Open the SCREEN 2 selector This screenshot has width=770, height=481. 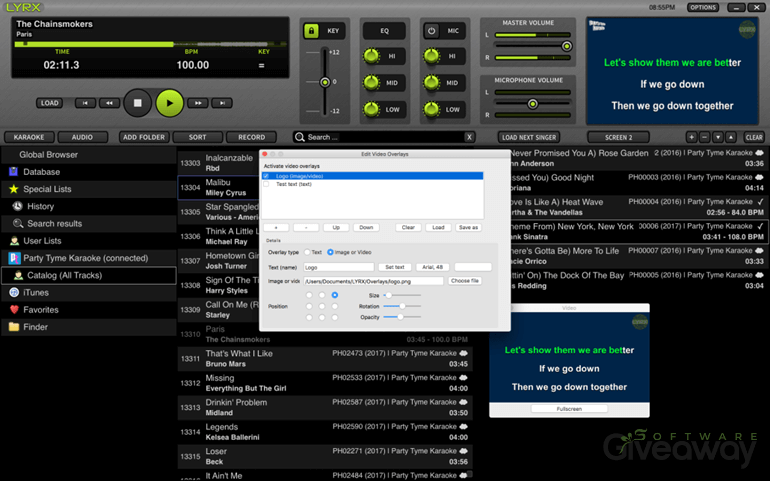coord(618,137)
